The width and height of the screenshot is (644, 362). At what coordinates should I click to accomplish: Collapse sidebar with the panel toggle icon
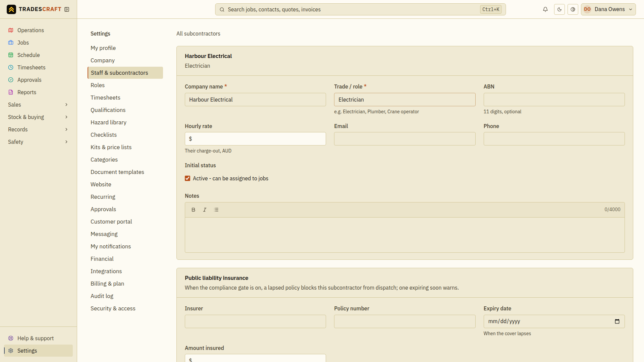(67, 9)
